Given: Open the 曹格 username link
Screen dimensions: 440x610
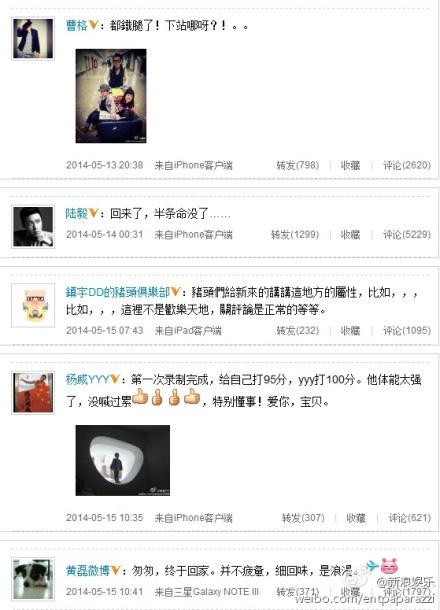Looking at the screenshot, I should tap(77, 26).
